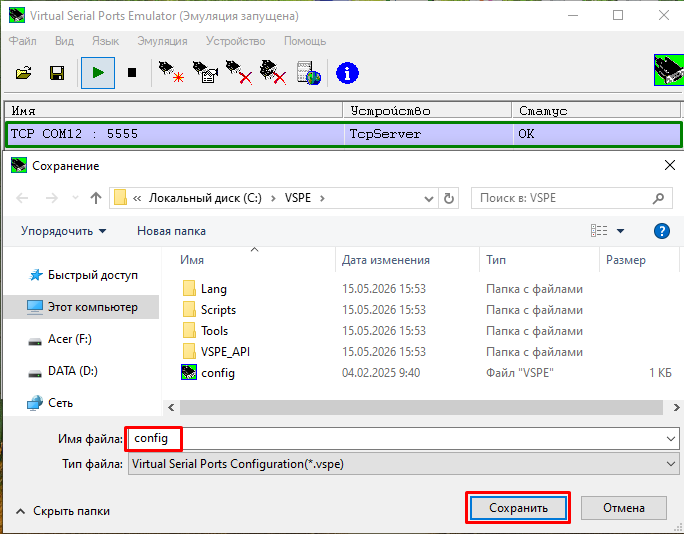Save configuration with the floppy disk icon

(x=57, y=73)
